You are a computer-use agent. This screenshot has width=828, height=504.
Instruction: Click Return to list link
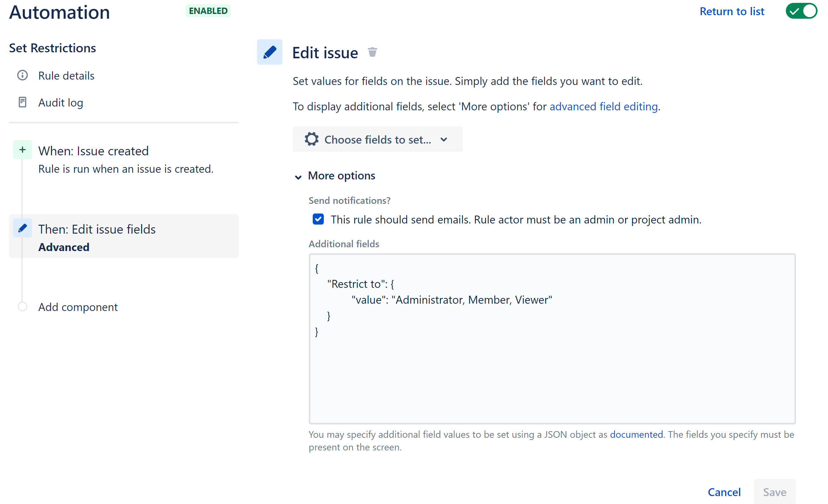[x=732, y=11]
